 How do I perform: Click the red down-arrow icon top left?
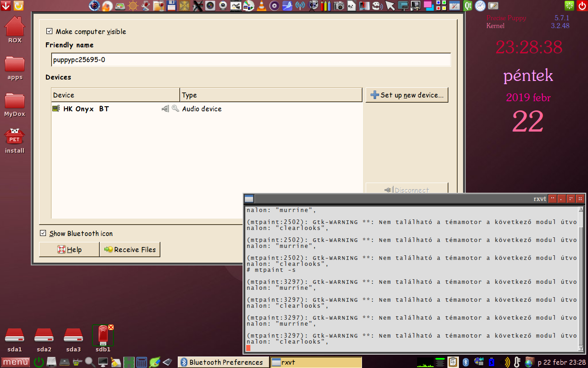6,6
